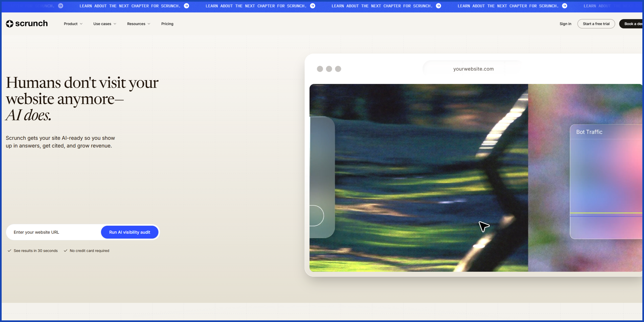Viewport: 644px width, 322px height.
Task: Click the first gray window dot in mock browser
Action: pos(320,69)
